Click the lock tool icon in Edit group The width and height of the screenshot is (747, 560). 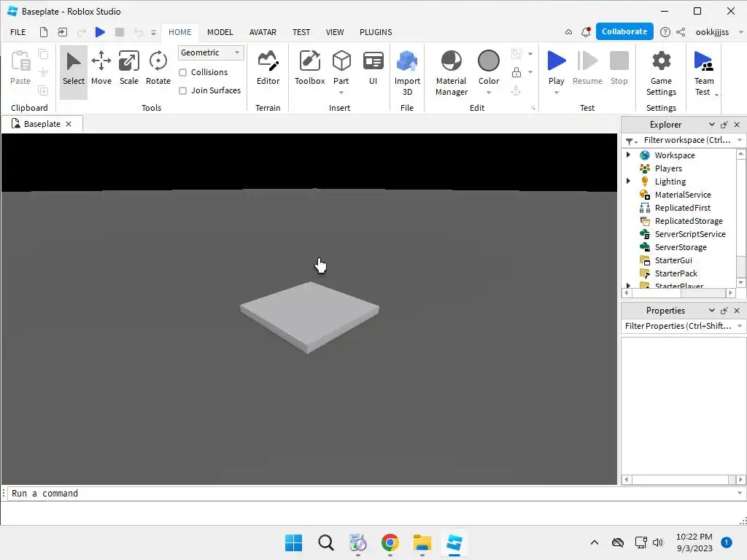[x=516, y=72]
